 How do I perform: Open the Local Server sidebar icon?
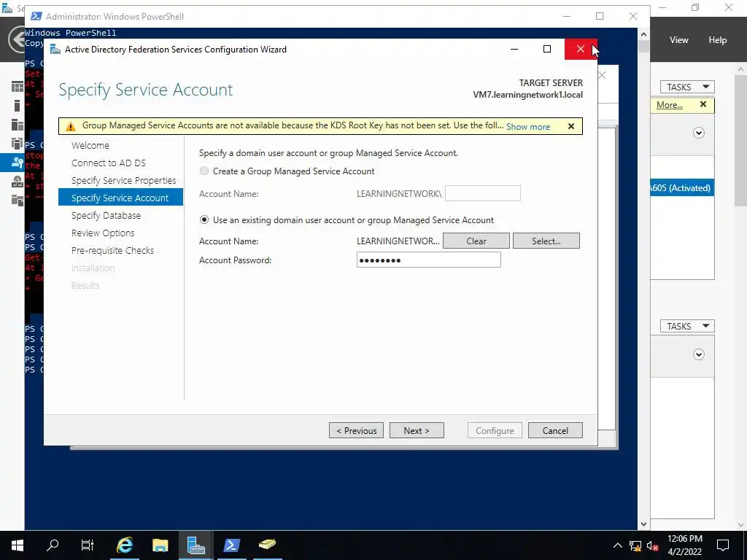(18, 106)
